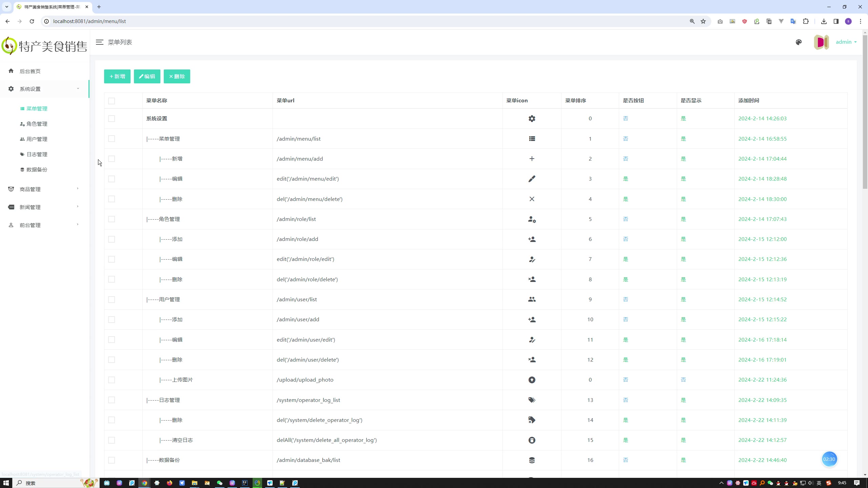Click the gear icon in 系统设置 row
This screenshot has width=868, height=488.
tap(532, 119)
